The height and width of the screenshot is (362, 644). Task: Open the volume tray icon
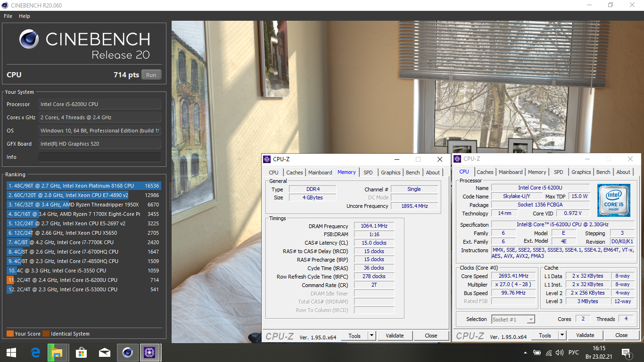560,353
